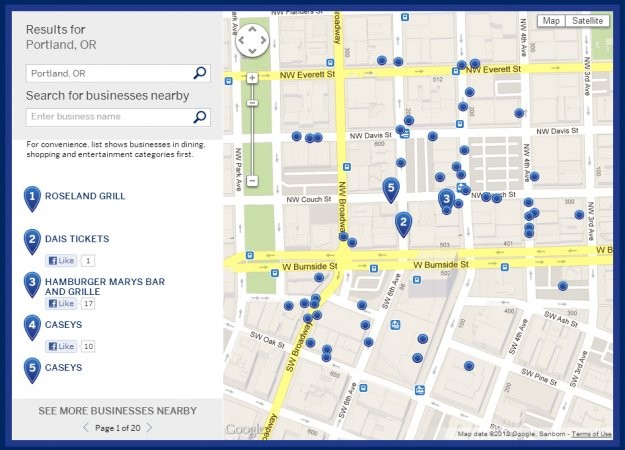The image size is (625, 450).
Task: Open the Terms of Use link
Action: (592, 434)
